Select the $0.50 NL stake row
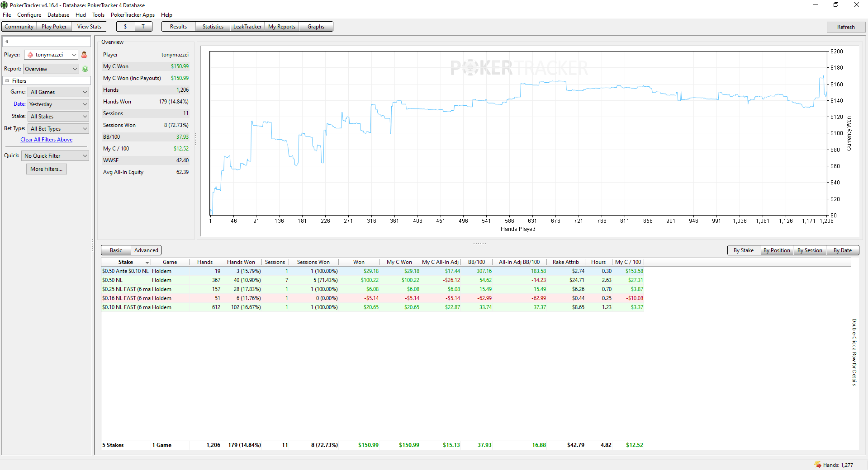 372,280
